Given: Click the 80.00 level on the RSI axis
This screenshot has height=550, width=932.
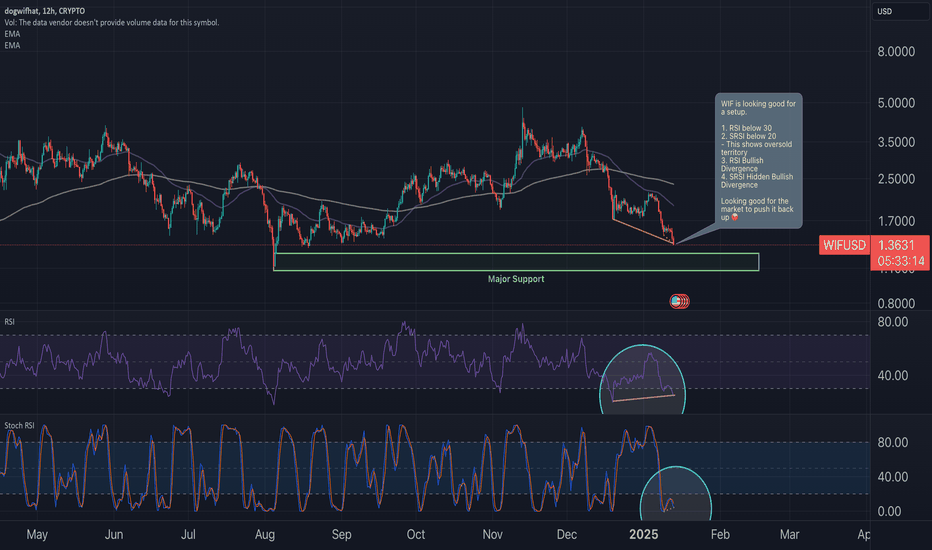Looking at the screenshot, I should [x=893, y=322].
